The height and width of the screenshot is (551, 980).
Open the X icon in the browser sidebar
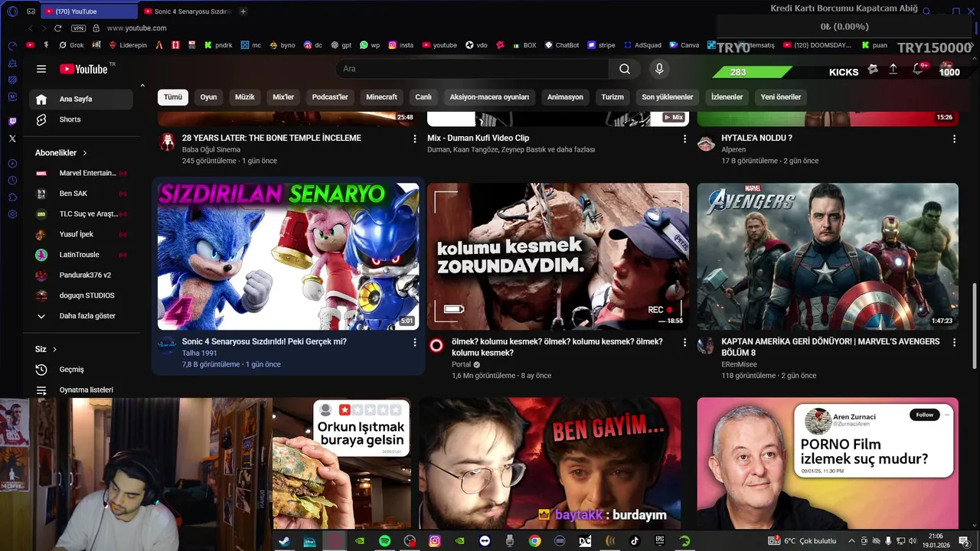click(x=12, y=139)
